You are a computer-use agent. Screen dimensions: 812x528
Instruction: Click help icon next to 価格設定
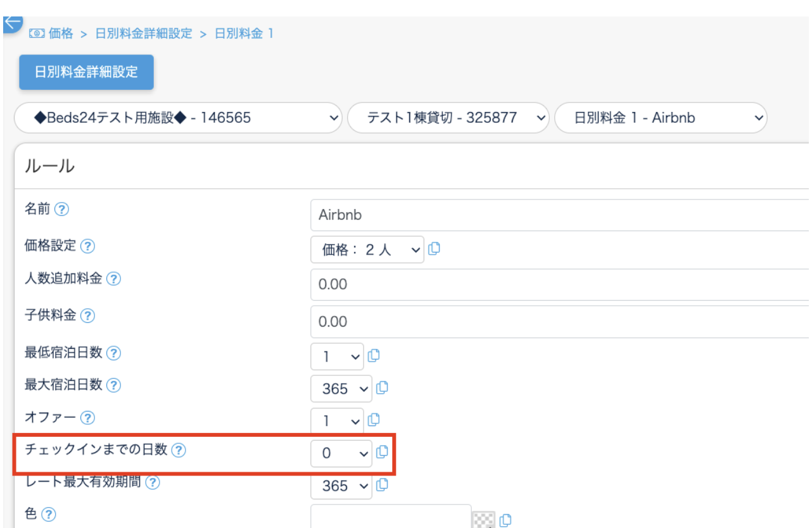tap(88, 246)
